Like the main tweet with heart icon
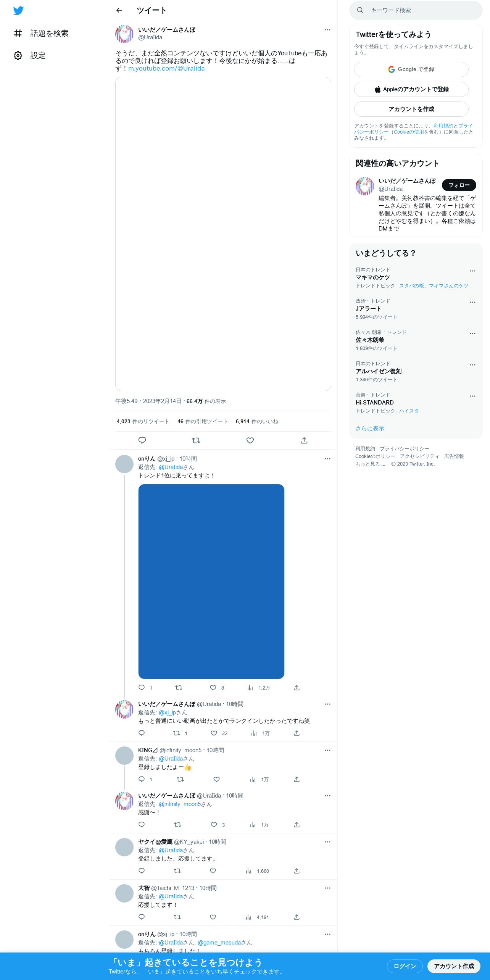This screenshot has height=980, width=490. pos(250,440)
